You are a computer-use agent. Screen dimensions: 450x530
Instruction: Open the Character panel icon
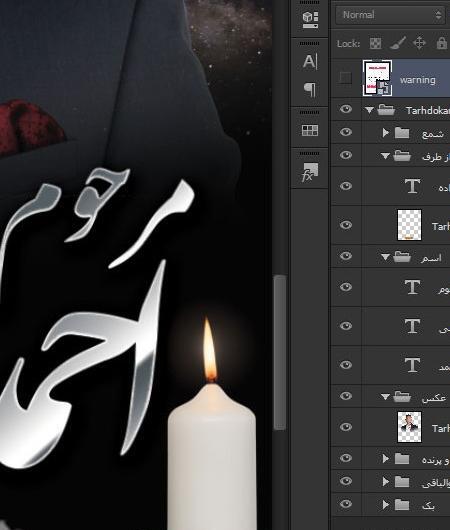(310, 62)
